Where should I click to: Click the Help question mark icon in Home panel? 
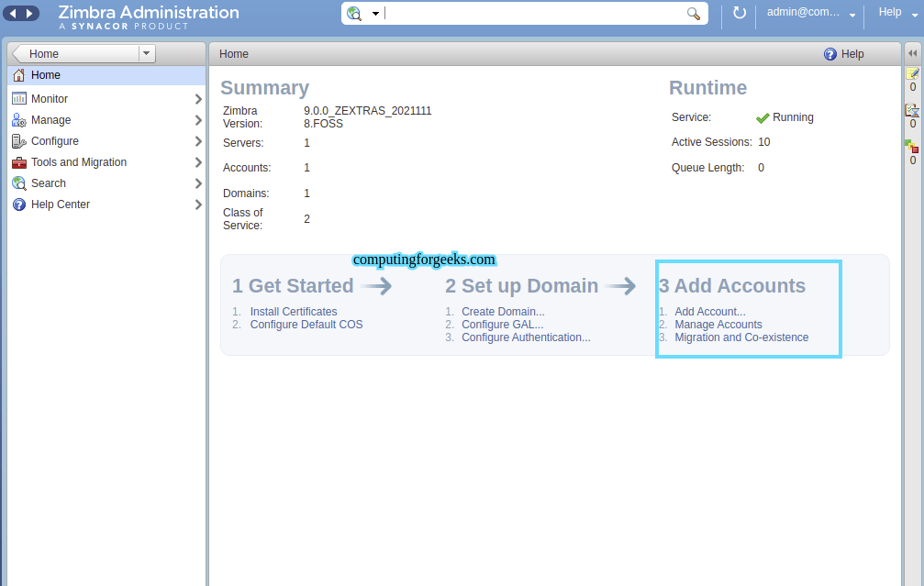(x=829, y=54)
